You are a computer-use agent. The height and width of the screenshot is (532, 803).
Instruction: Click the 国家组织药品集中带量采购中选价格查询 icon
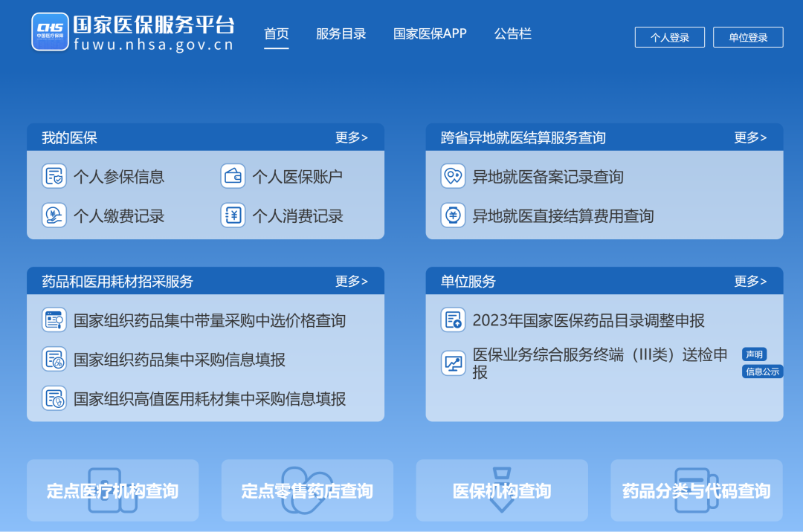click(54, 320)
